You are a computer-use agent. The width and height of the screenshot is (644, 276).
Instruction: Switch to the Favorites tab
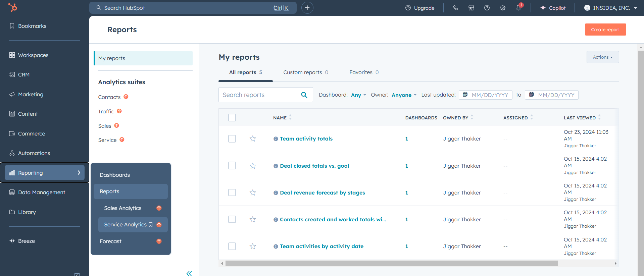pos(364,72)
